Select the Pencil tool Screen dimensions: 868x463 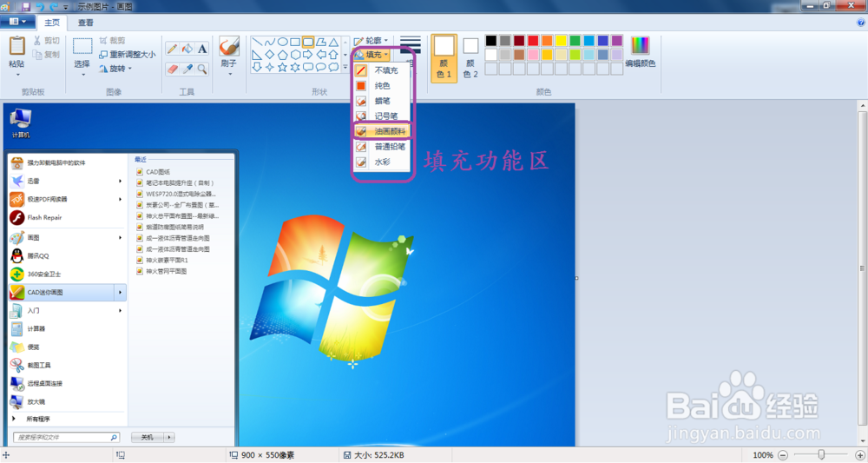(x=172, y=49)
